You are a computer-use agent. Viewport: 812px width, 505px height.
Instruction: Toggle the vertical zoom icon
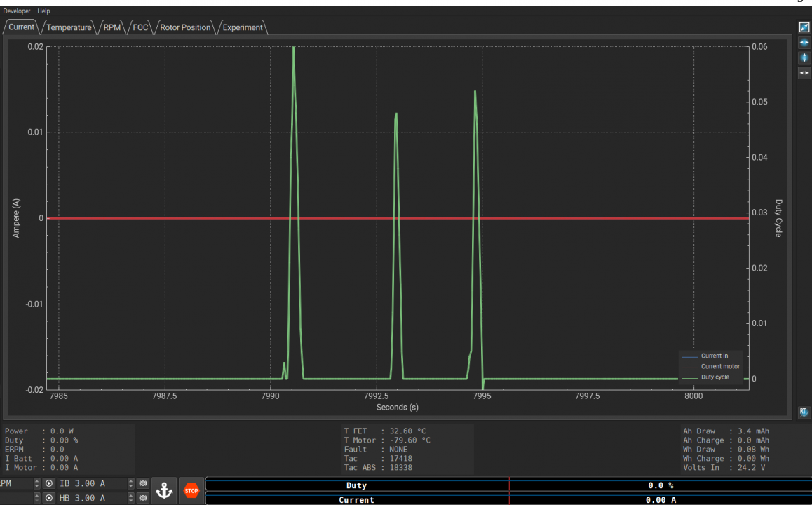click(x=804, y=58)
